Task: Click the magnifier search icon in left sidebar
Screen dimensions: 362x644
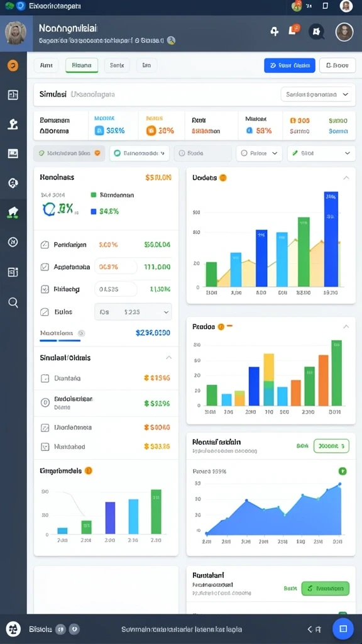Action: pyautogui.click(x=13, y=303)
